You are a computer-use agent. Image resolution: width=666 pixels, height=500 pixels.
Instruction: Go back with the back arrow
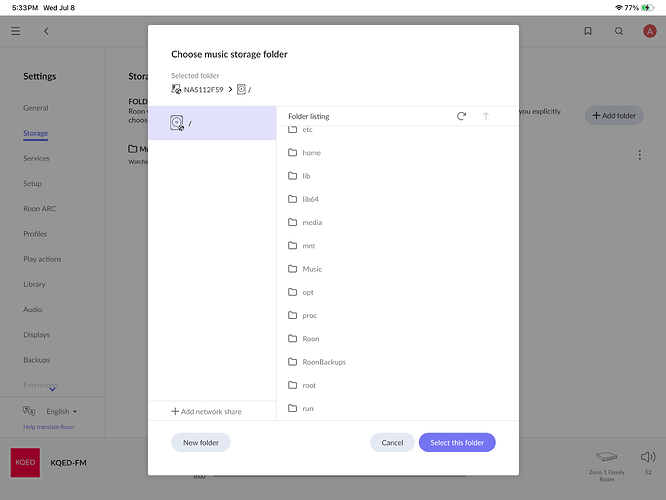click(46, 31)
